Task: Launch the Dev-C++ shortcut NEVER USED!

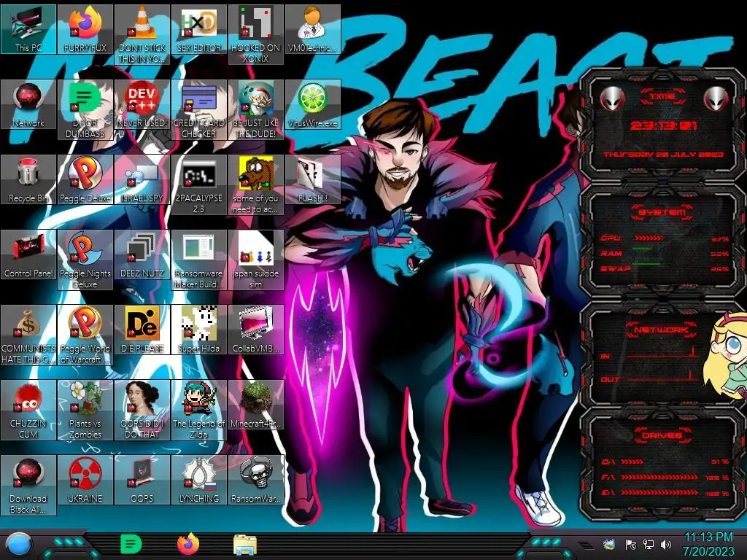Action: coord(142,104)
